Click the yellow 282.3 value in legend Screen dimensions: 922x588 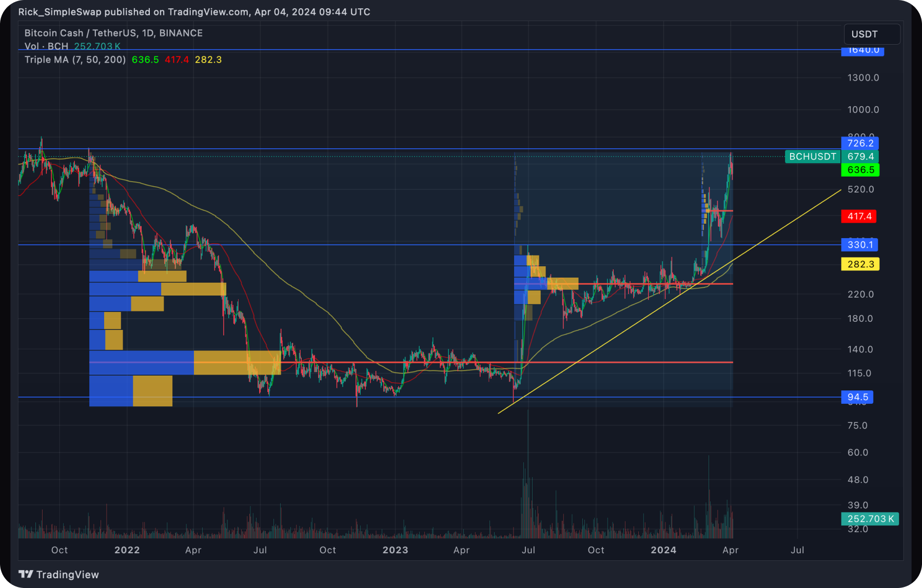point(208,60)
